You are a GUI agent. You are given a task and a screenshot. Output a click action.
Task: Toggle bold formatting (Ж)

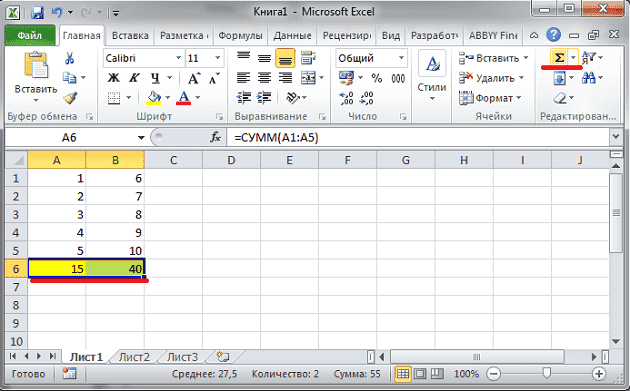click(x=113, y=78)
